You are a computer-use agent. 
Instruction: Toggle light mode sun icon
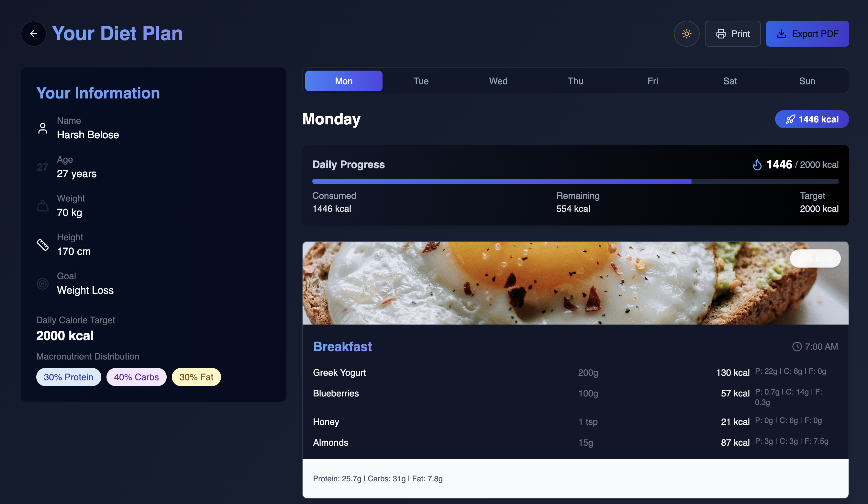coord(686,34)
